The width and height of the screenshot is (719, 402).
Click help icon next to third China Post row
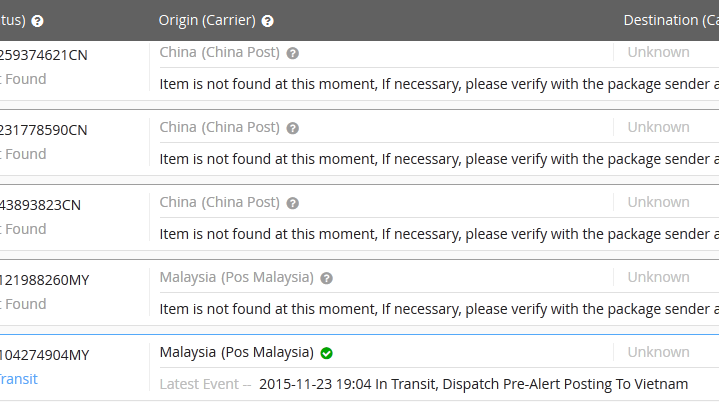coord(293,203)
